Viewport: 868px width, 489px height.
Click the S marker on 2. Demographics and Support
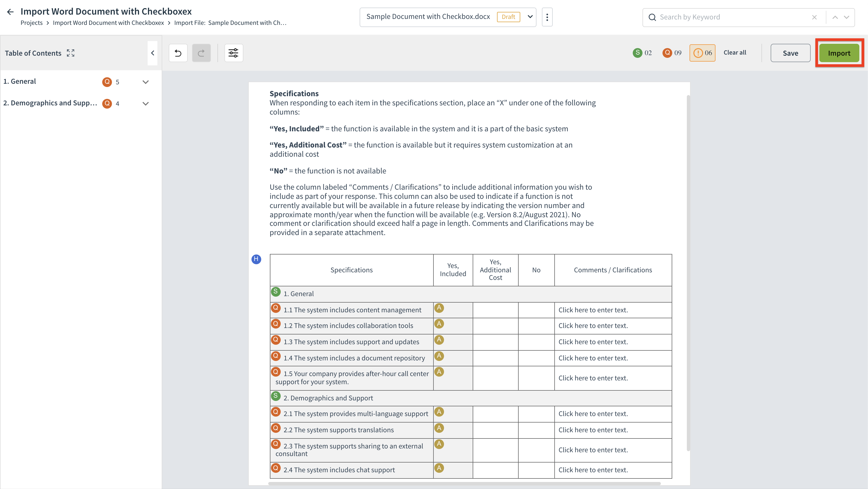click(276, 396)
